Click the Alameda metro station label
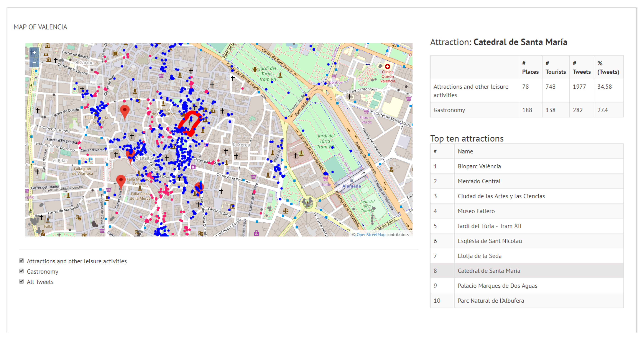This screenshot has width=644, height=340. coord(351,186)
